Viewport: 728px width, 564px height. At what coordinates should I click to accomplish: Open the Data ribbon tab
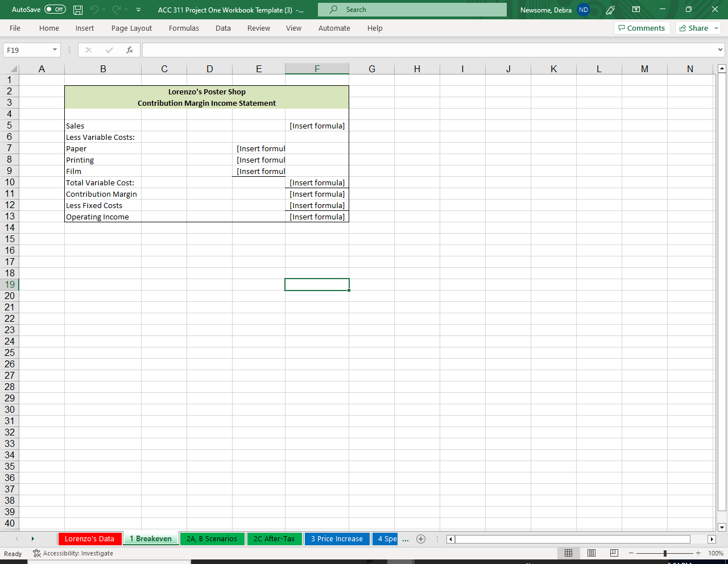[x=223, y=28]
